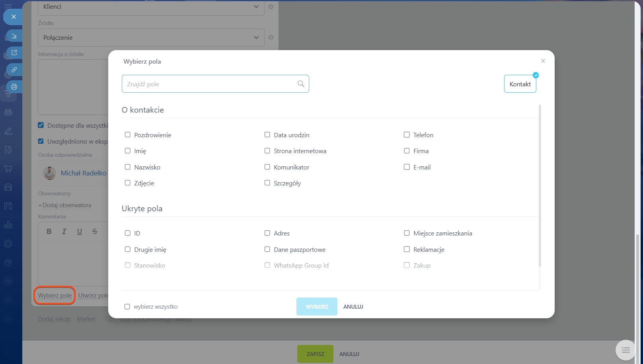Click Michał Radełko's avatar photo
This screenshot has height=364, width=643.
(x=49, y=173)
